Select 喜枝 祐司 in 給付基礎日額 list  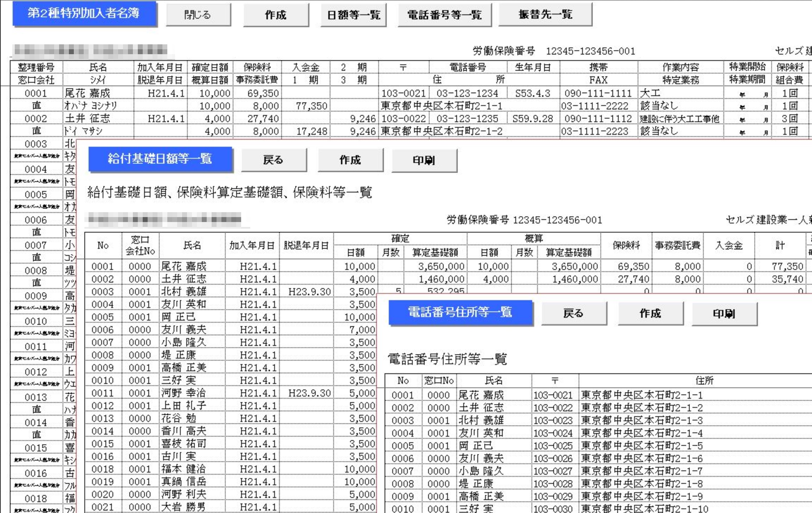point(184,444)
